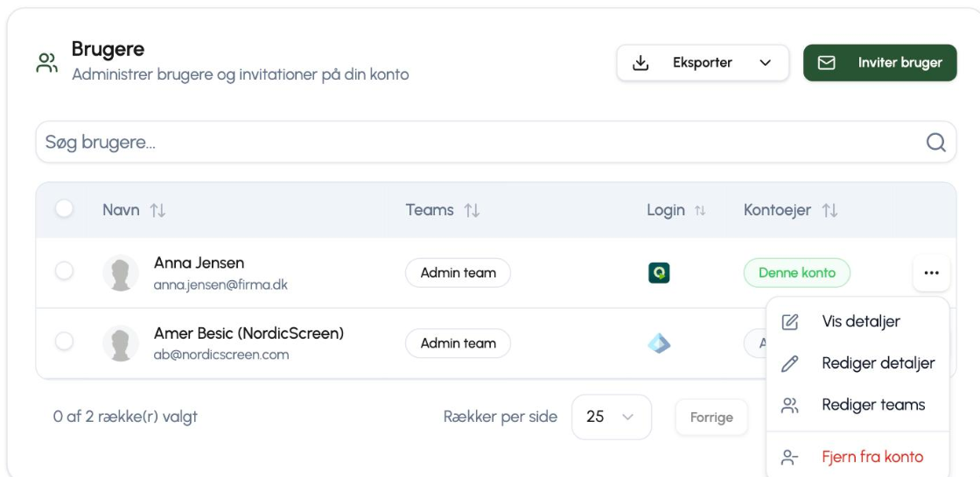Click the Forrige pagination button
The height and width of the screenshot is (477, 980).
[x=711, y=417]
